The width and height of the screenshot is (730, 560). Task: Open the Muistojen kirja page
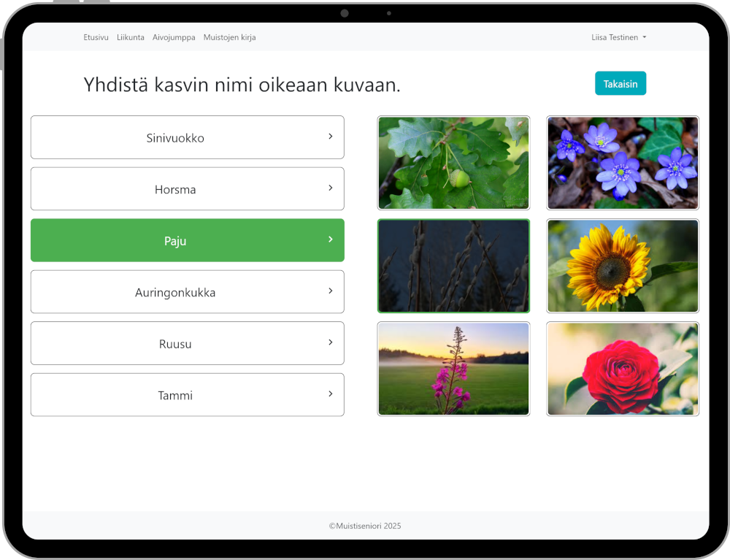[x=229, y=37]
